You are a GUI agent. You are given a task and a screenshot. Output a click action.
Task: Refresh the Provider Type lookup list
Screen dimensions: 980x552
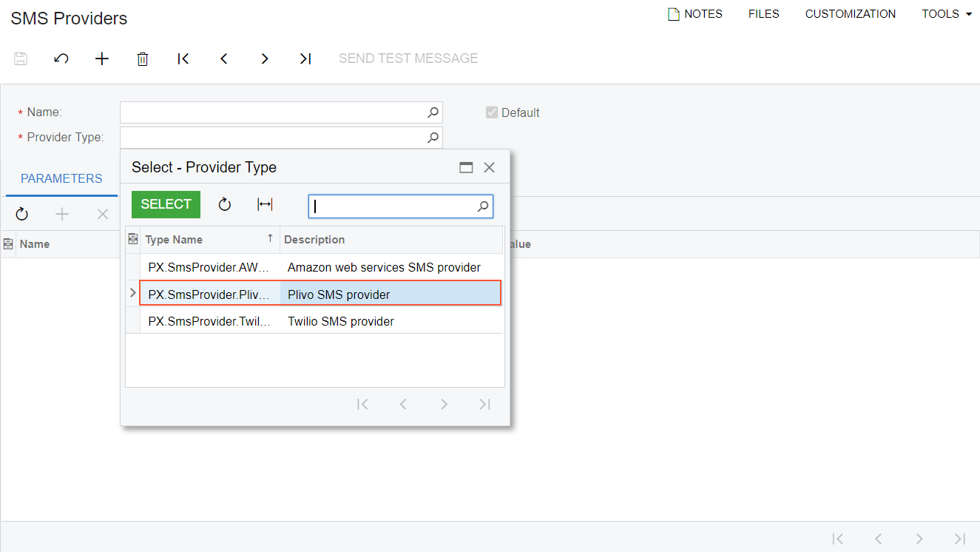225,205
